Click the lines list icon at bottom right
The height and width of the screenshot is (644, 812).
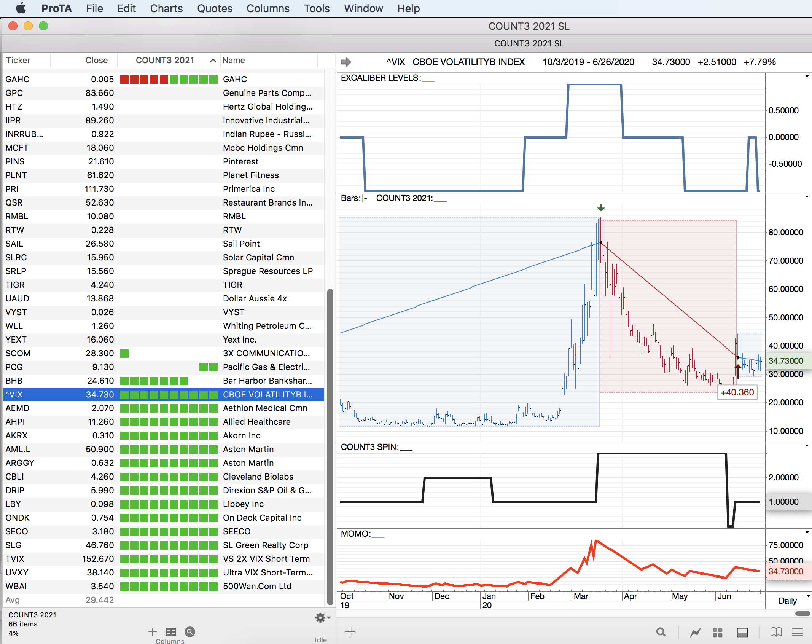(x=798, y=632)
